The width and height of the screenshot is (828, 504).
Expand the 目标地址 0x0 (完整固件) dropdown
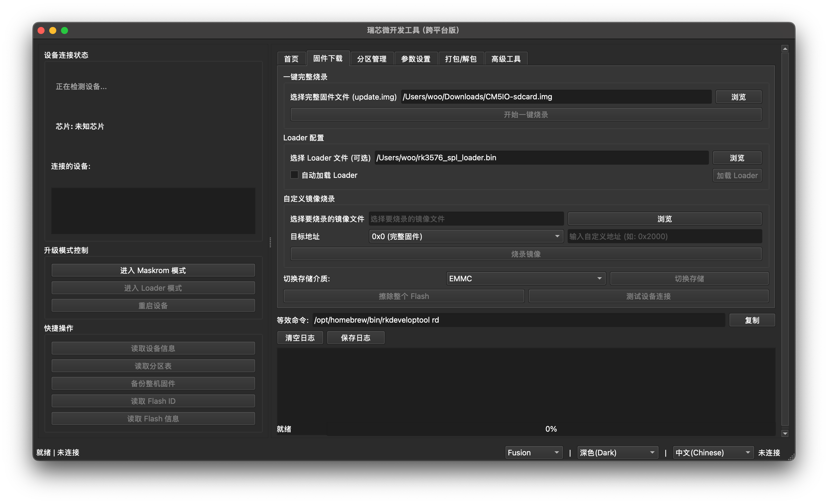tap(466, 236)
